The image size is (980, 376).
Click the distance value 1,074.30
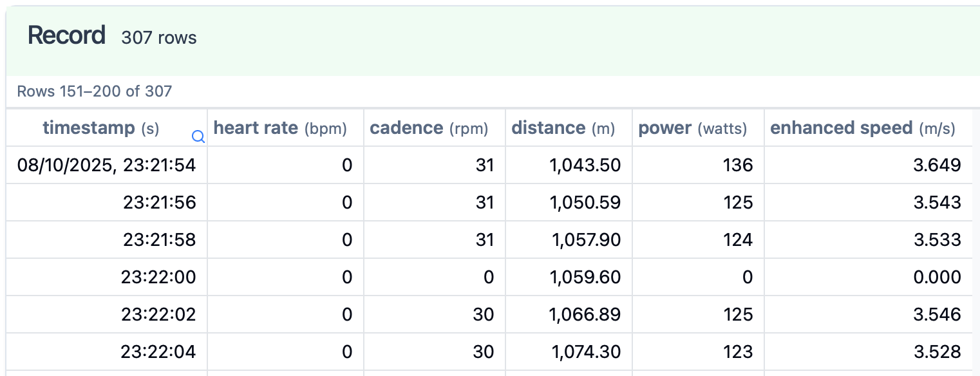click(586, 352)
